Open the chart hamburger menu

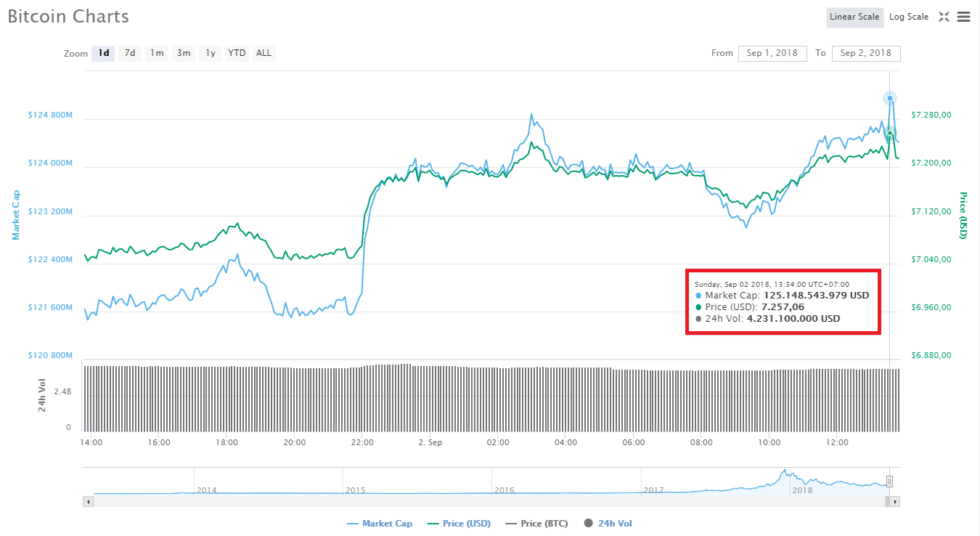(x=963, y=17)
